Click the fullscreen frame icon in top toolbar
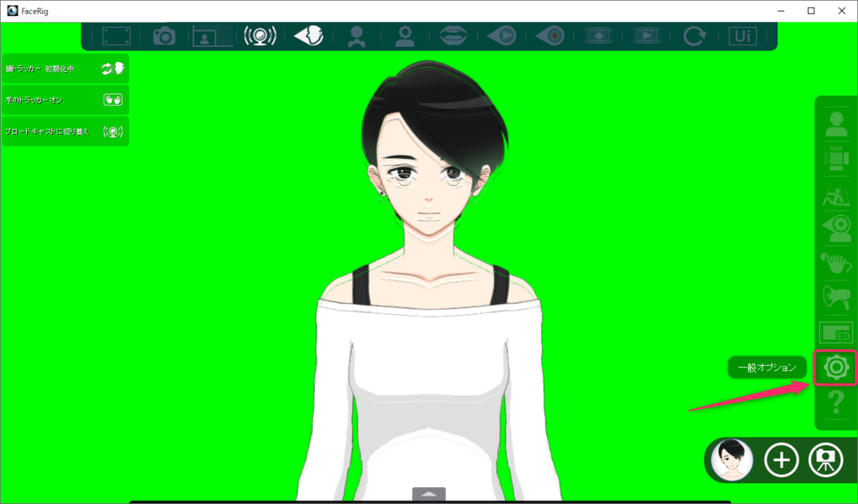The height and width of the screenshot is (504, 858). 116,36
